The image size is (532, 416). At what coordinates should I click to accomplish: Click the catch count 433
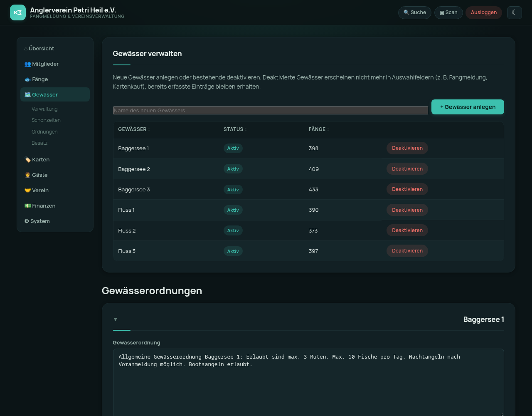[313, 189]
